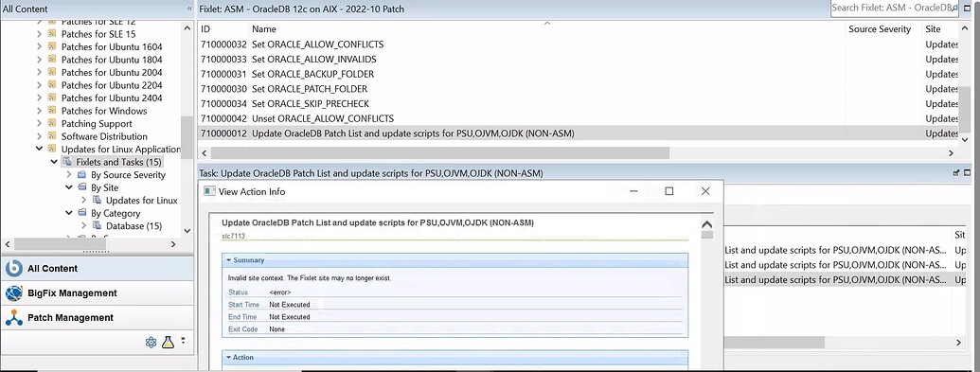Viewport: 980px width, 372px height.
Task: Expand the Patches for Windows tree node
Action: coord(40,112)
